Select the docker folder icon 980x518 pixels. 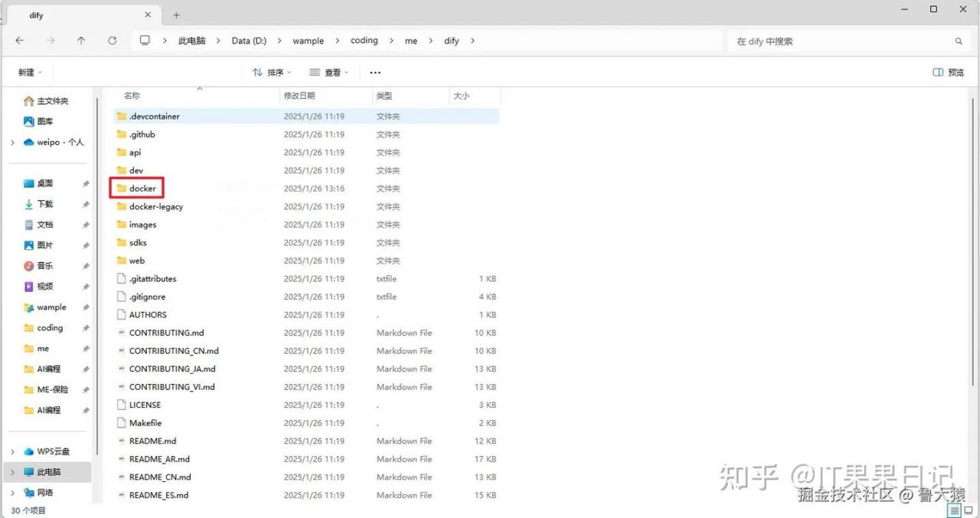(121, 189)
